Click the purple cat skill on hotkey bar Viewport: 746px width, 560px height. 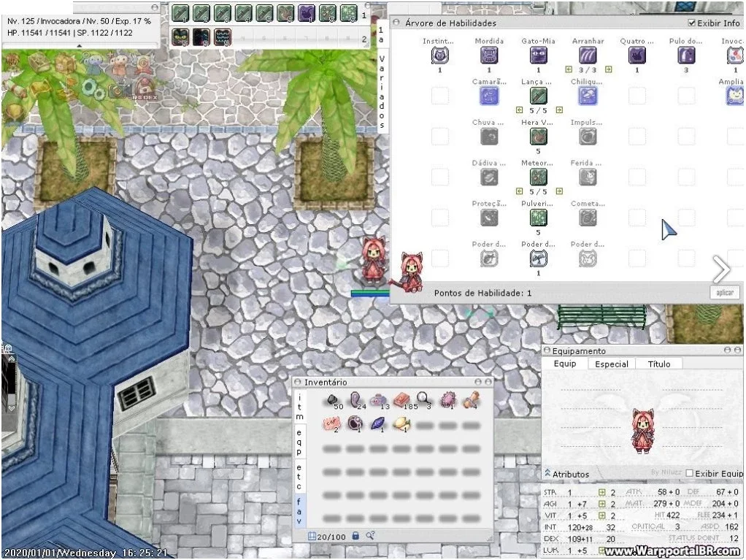(307, 13)
